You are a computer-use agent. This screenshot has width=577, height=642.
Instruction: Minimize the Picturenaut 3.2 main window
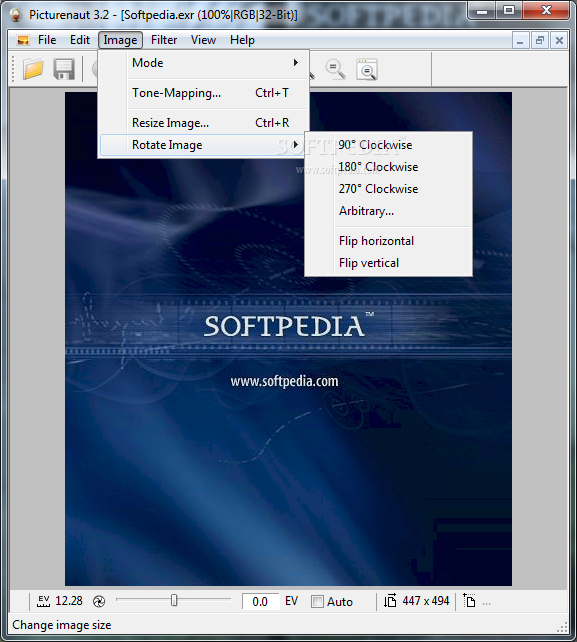click(x=482, y=10)
